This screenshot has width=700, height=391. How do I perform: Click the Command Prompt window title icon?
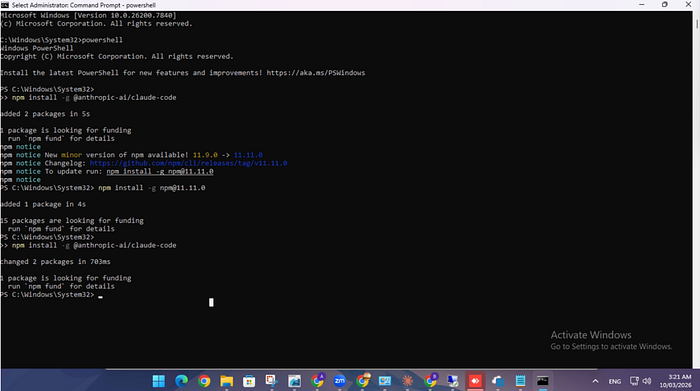point(4,5)
